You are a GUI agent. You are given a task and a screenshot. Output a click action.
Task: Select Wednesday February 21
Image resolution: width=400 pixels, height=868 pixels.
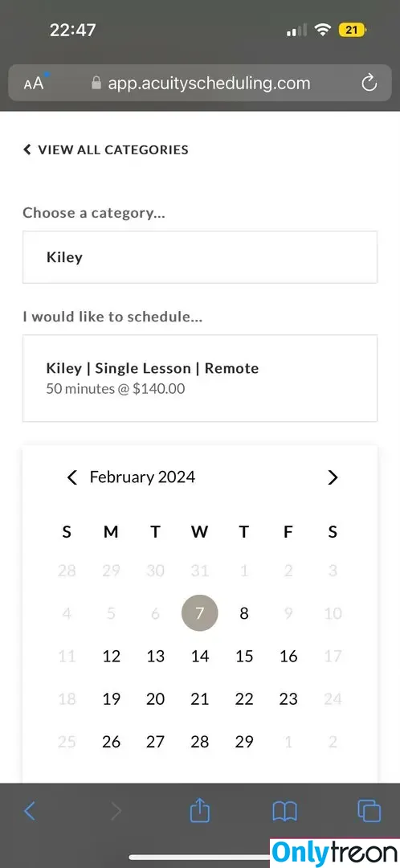pos(200,698)
